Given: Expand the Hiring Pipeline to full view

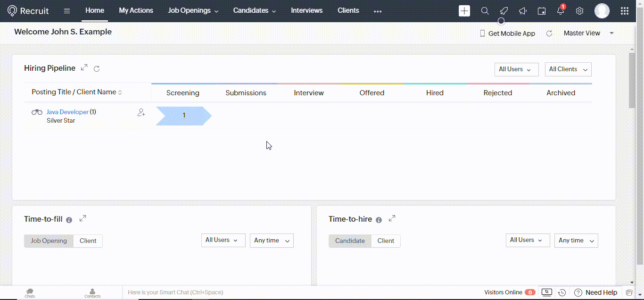Looking at the screenshot, I should [x=84, y=67].
